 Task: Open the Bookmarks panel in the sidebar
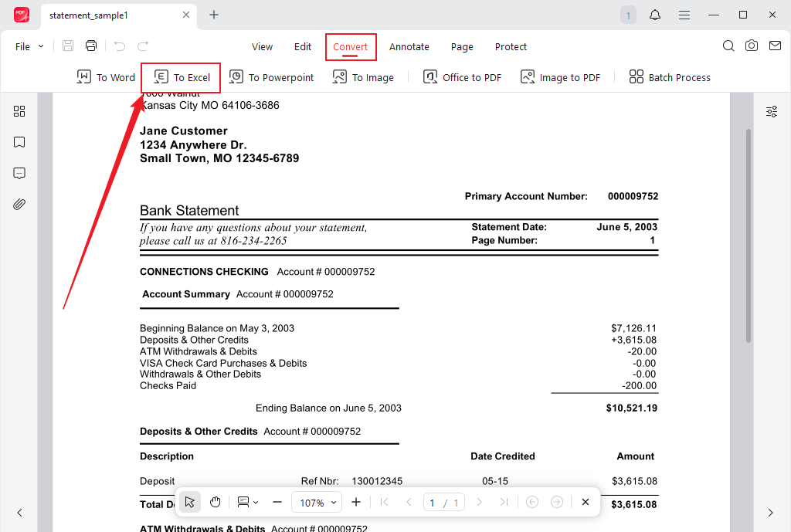[x=19, y=142]
